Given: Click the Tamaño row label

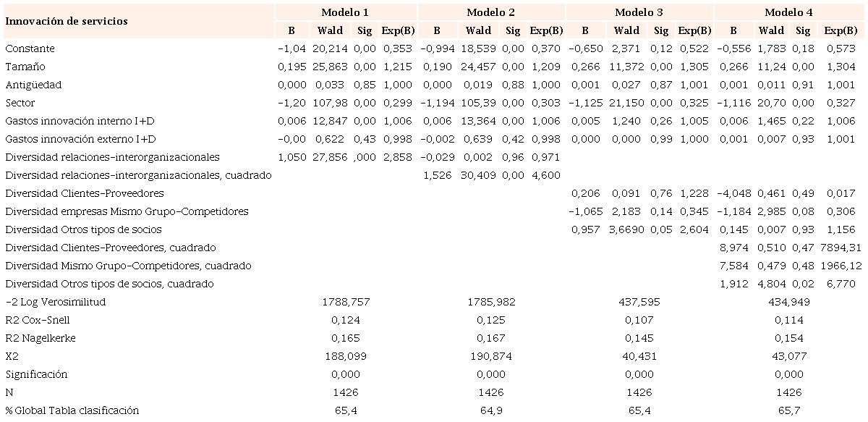Looking at the screenshot, I should click(25, 67).
